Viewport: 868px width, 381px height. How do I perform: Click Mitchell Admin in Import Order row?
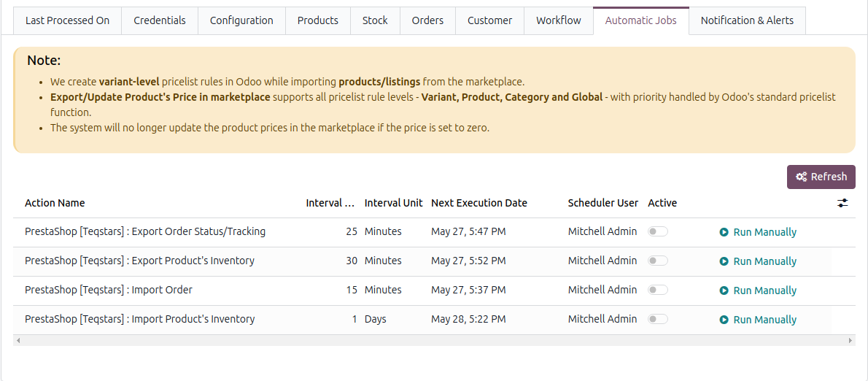(602, 290)
